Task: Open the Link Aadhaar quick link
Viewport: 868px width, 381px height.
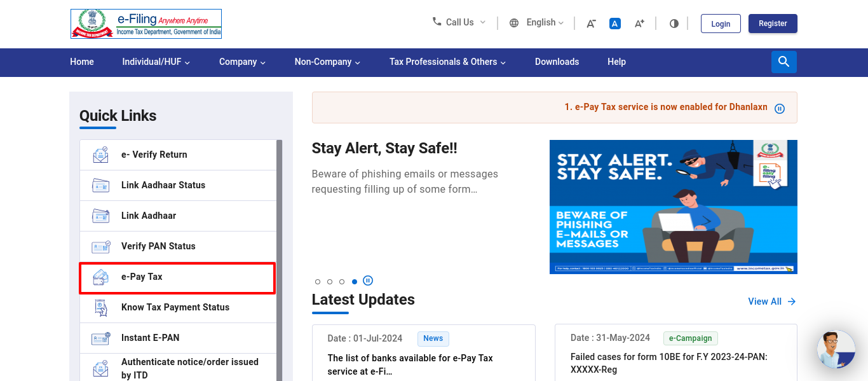Action: pos(178,216)
